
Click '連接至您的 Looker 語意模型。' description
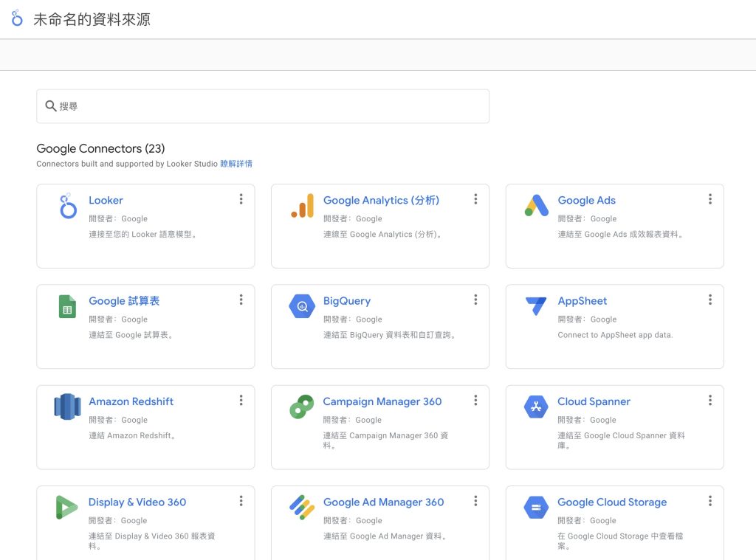click(x=142, y=234)
